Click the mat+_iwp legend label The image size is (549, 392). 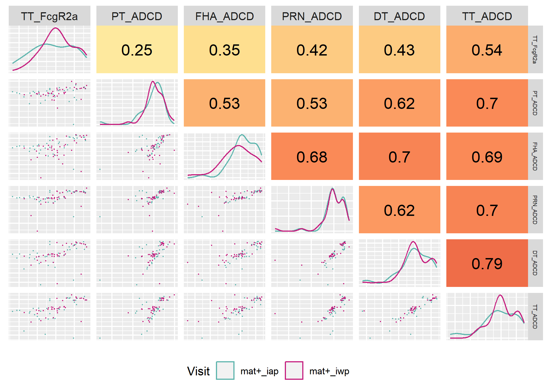click(329, 371)
